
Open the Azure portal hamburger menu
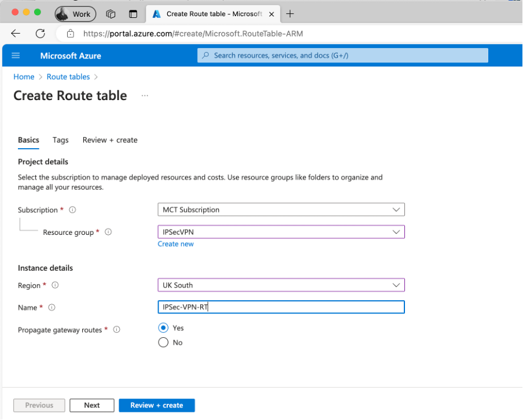click(x=16, y=56)
